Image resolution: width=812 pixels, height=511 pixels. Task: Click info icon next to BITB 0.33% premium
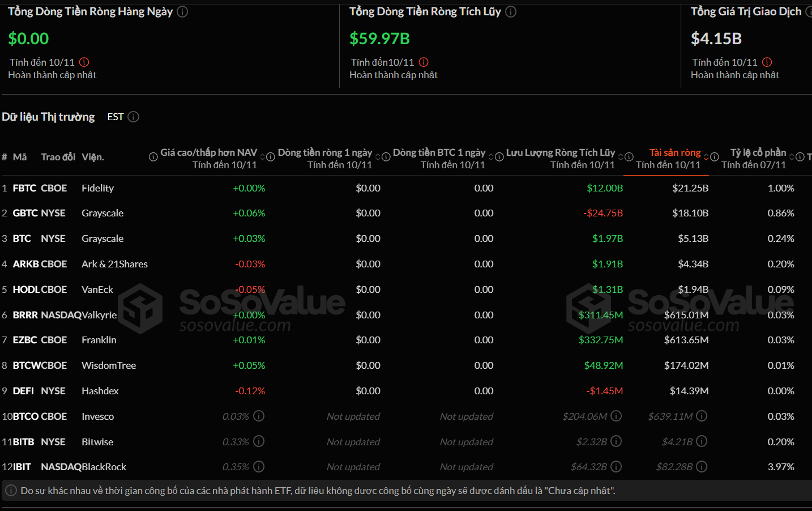tap(259, 441)
